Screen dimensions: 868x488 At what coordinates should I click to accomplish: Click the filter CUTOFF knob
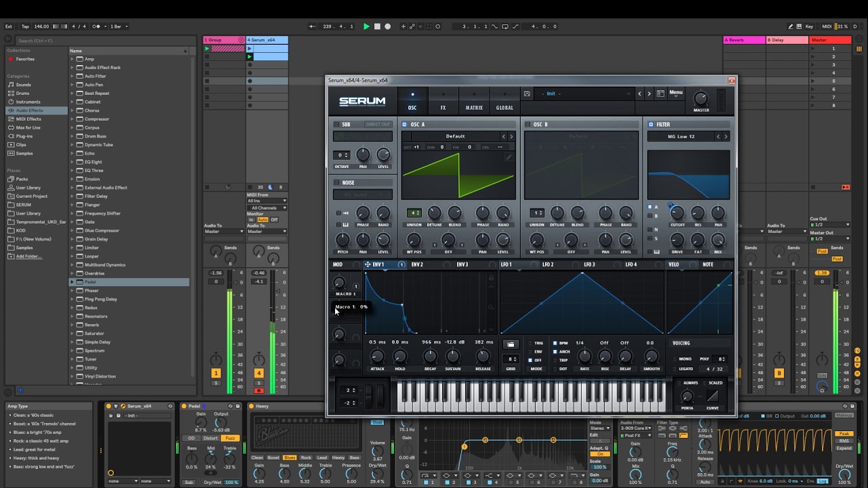pyautogui.click(x=677, y=213)
